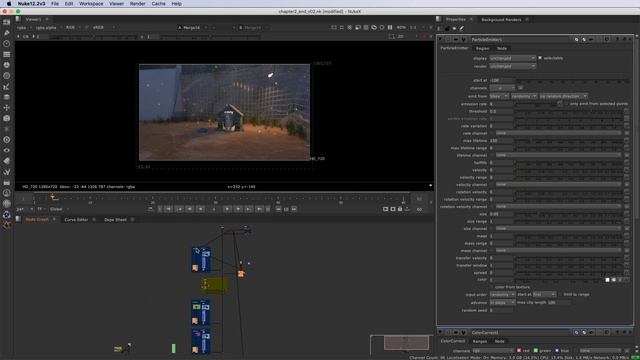Open the lifetime channel dropdown
The width and height of the screenshot is (640, 360).
pyautogui.click(x=558, y=155)
